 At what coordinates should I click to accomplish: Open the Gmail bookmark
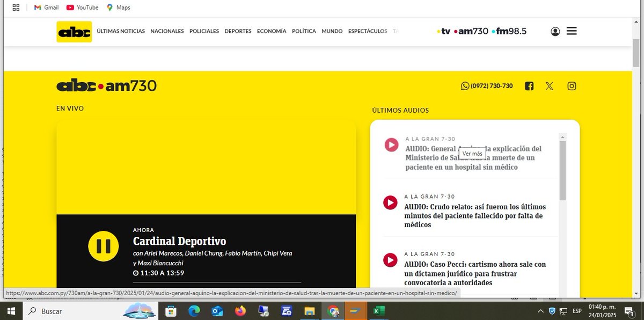(46, 8)
